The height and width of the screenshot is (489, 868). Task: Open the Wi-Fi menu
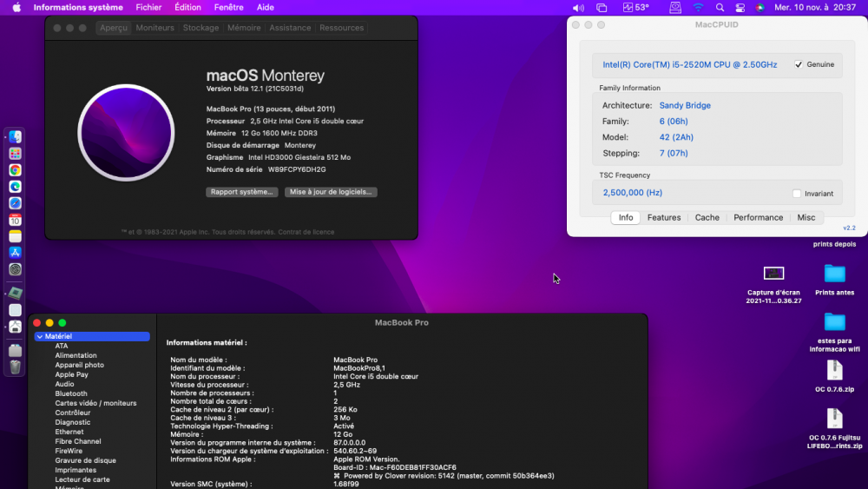coord(698,8)
